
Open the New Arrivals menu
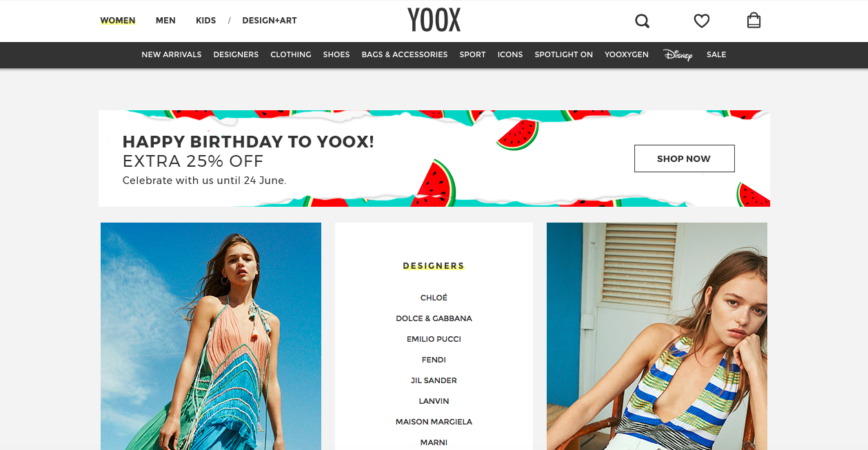pyautogui.click(x=172, y=54)
